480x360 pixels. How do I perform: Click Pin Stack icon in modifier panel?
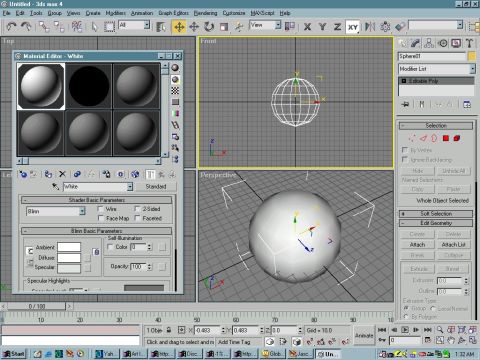click(405, 104)
